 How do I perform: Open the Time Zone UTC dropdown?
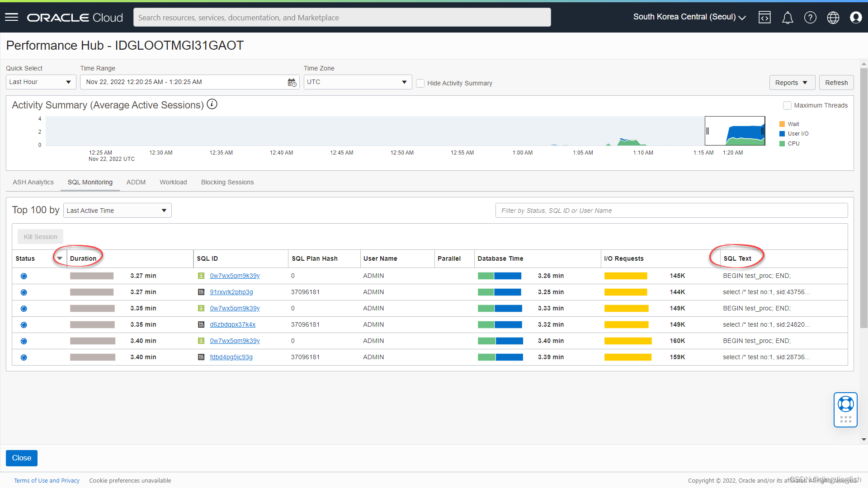click(358, 82)
